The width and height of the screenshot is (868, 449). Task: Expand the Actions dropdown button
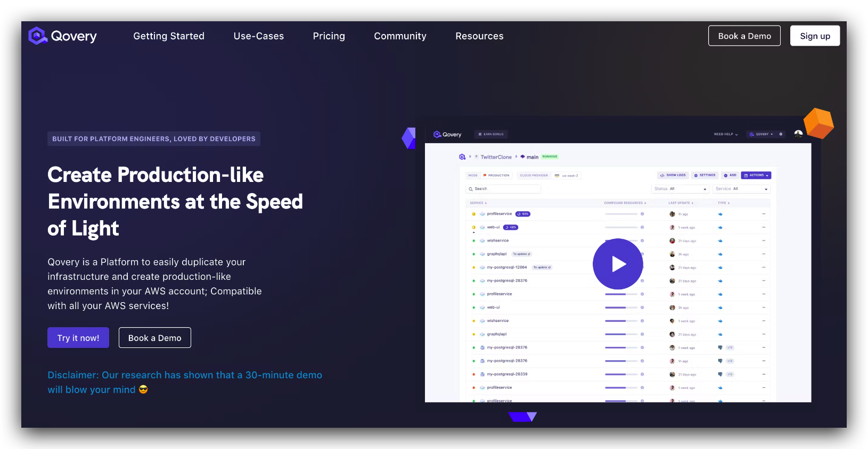[756, 175]
